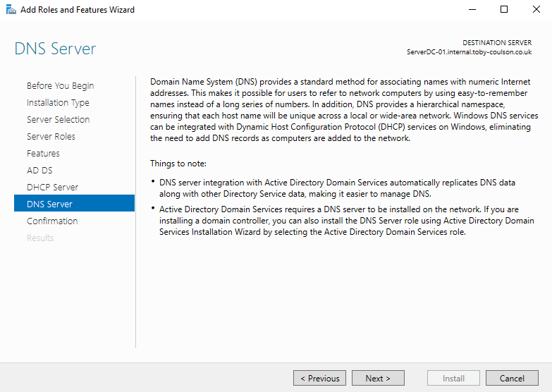
Task: Click the DNS Server page heading
Action: tap(55, 49)
